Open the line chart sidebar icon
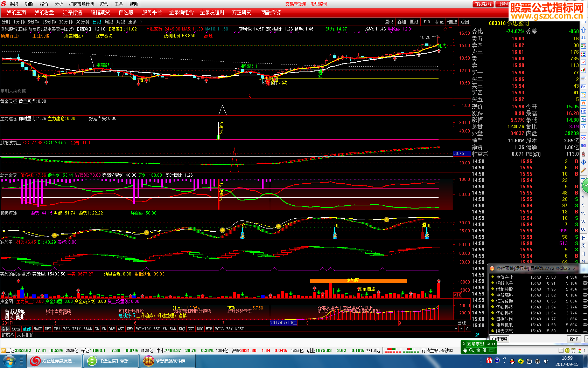 (x=583, y=62)
